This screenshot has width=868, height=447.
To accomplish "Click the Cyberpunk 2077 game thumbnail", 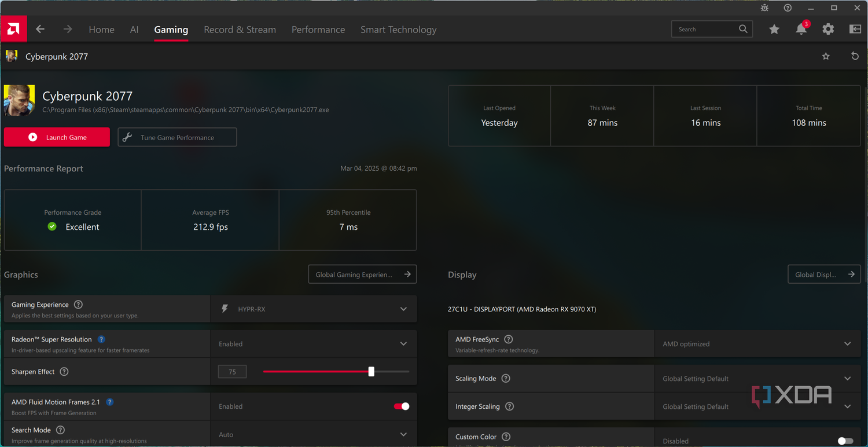I will (20, 100).
